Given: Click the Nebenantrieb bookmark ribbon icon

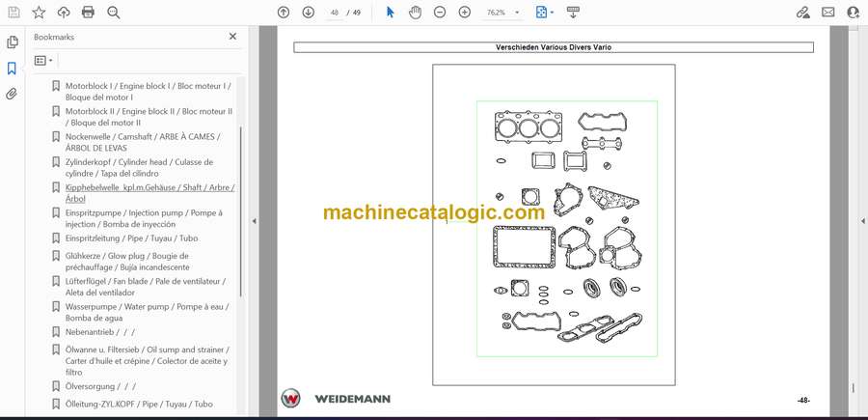Looking at the screenshot, I should tap(56, 332).
